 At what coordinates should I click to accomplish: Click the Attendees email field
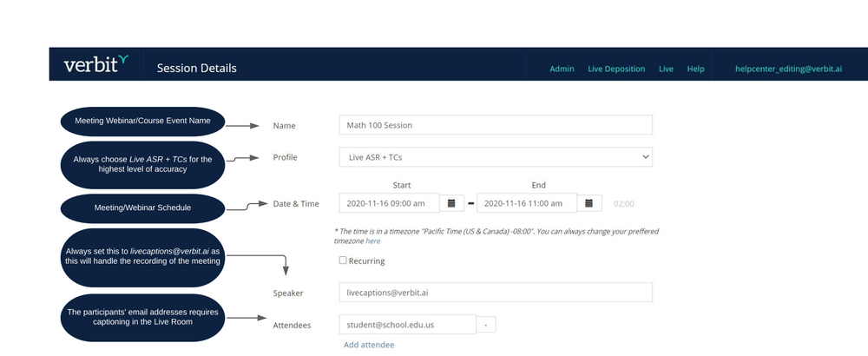[407, 325]
